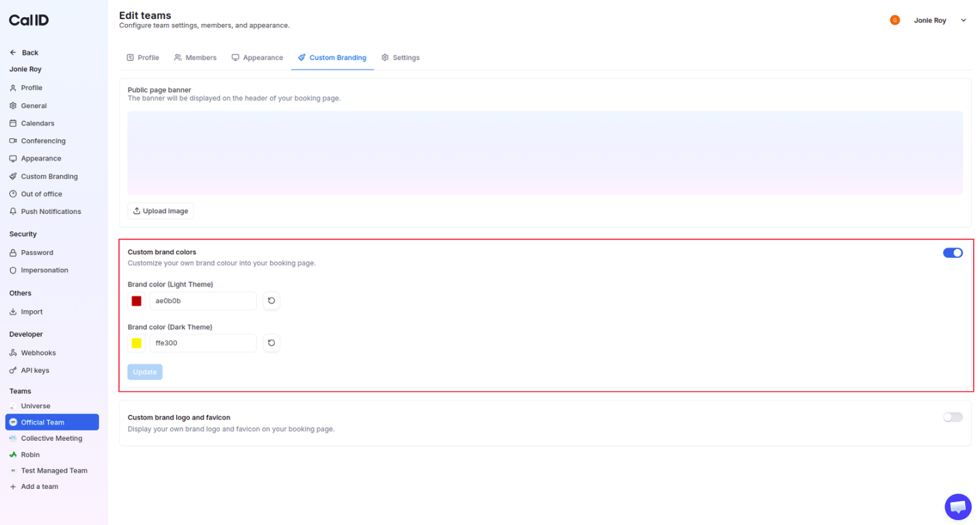Expand the Jonie Roy account dropdown chevron
The width and height of the screenshot is (980, 525).
tap(964, 21)
